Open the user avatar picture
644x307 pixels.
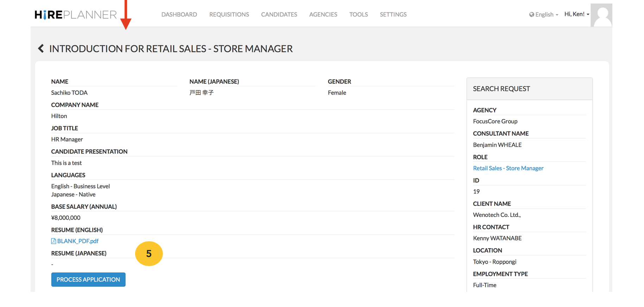(601, 15)
